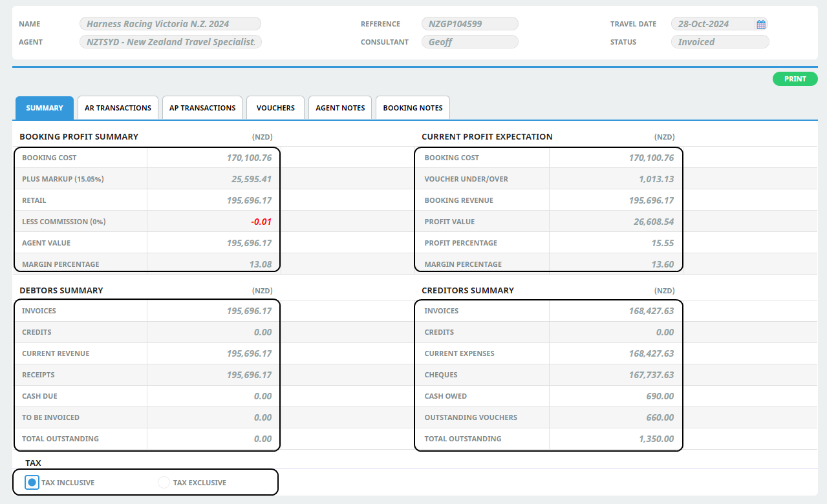Click the Outstanding Vouchers row value

660,417
